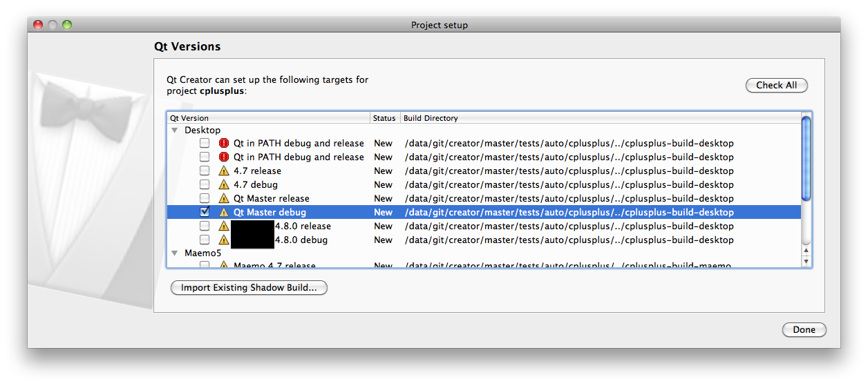Sort by the Qt Version column header
The image size is (868, 386).
coord(269,118)
